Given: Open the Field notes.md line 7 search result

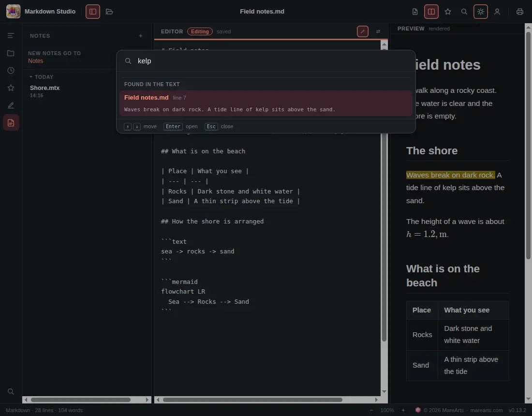Looking at the screenshot, I should (266, 103).
